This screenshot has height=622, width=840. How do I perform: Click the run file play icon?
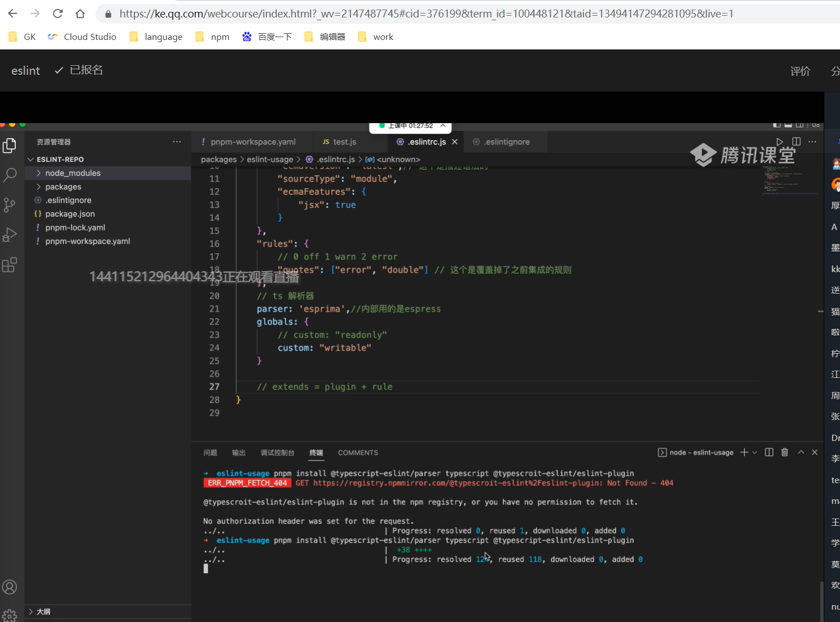click(779, 142)
